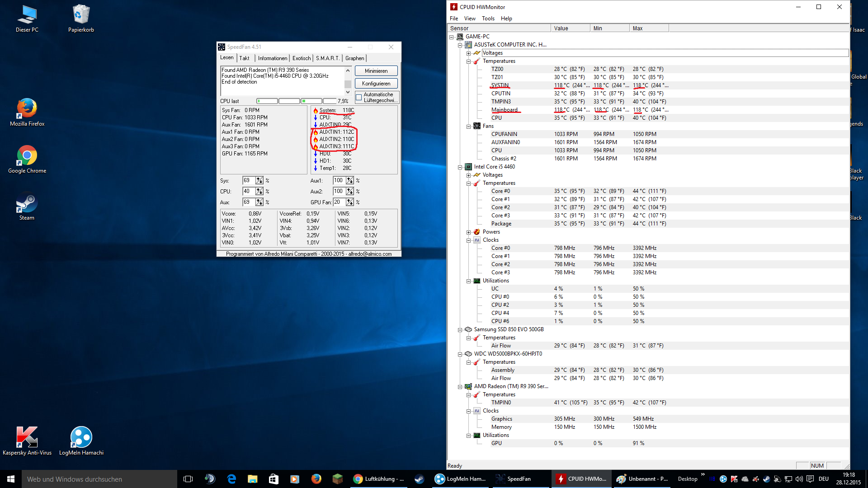This screenshot has height=488, width=868.
Task: Expand the Powers node under Intel Core
Action: coord(469,232)
